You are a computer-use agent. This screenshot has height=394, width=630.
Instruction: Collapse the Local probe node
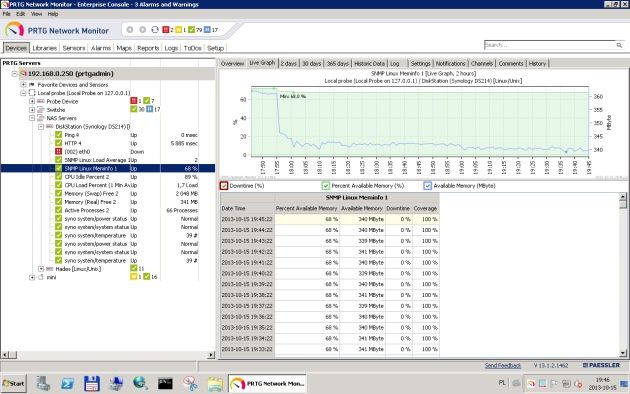pyautogui.click(x=23, y=93)
